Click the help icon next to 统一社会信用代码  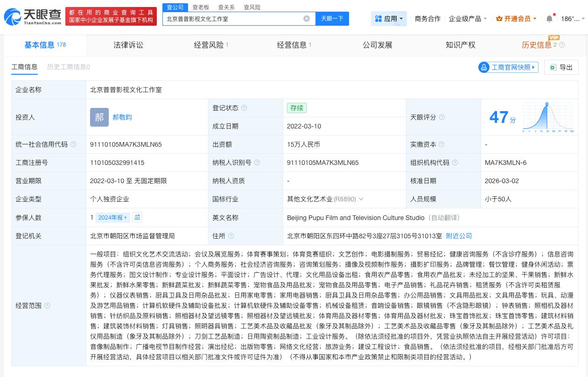click(x=73, y=144)
